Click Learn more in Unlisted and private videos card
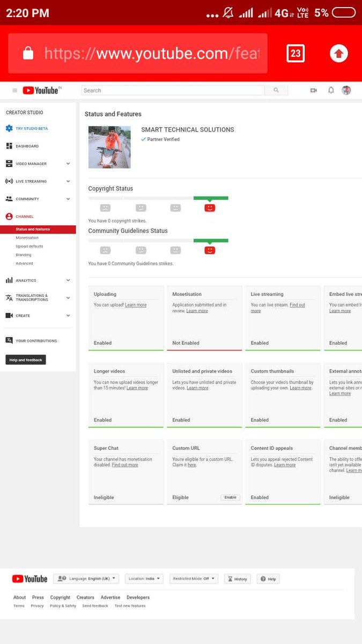 (x=197, y=387)
